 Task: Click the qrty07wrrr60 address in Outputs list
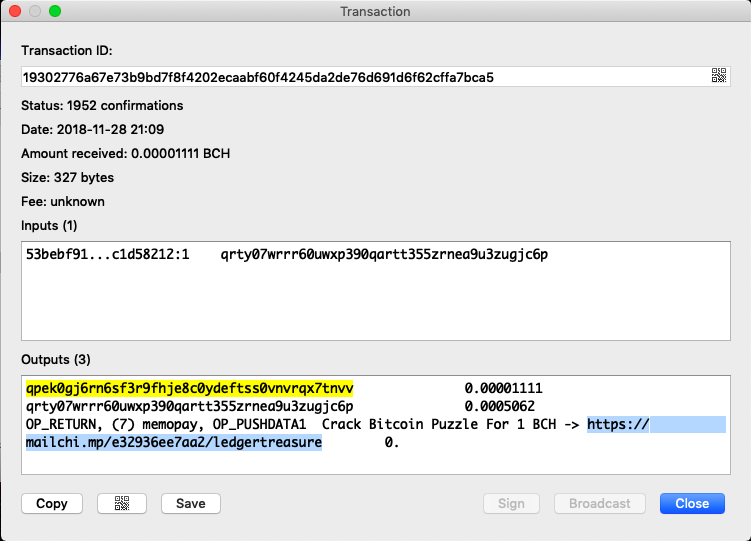(189, 406)
